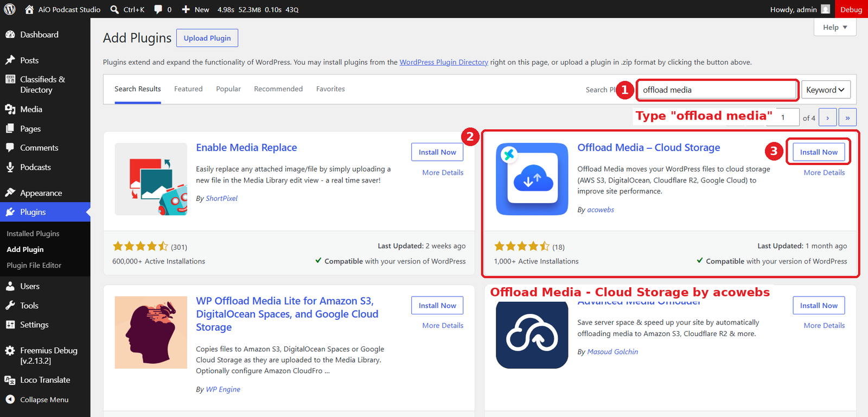Open the Enable Media Replace title link
Screen dimensions: 868x417
[246, 148]
